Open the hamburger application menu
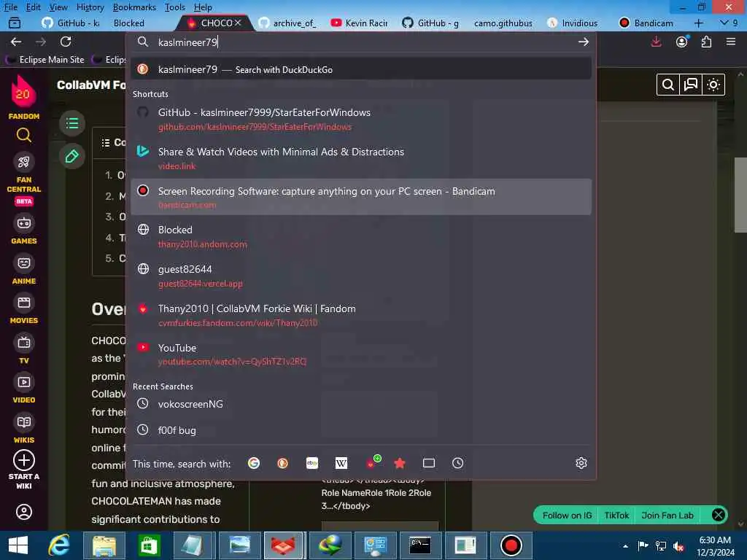Viewport: 747px width, 560px height. pyautogui.click(x=731, y=42)
